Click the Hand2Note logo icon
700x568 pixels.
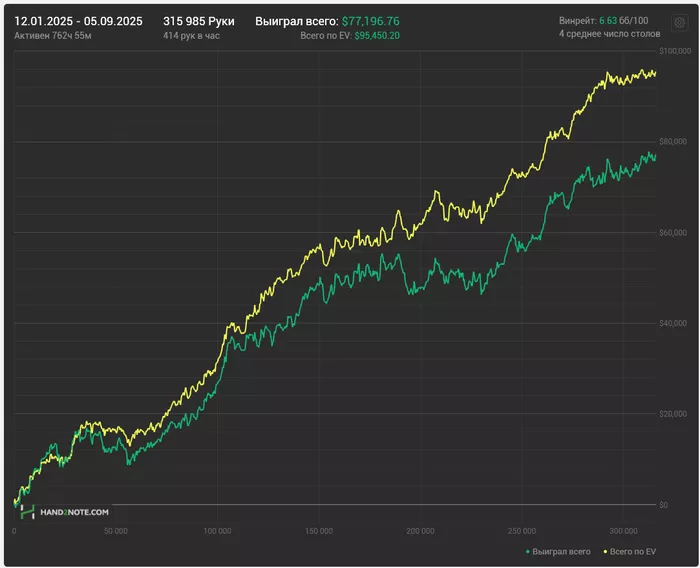coord(28,511)
